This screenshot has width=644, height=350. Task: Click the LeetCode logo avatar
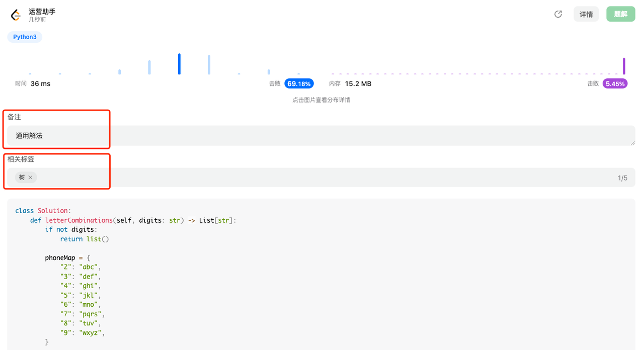click(16, 15)
